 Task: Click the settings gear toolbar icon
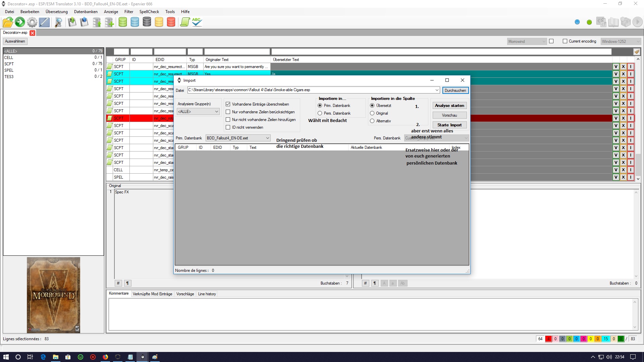click(x=32, y=22)
